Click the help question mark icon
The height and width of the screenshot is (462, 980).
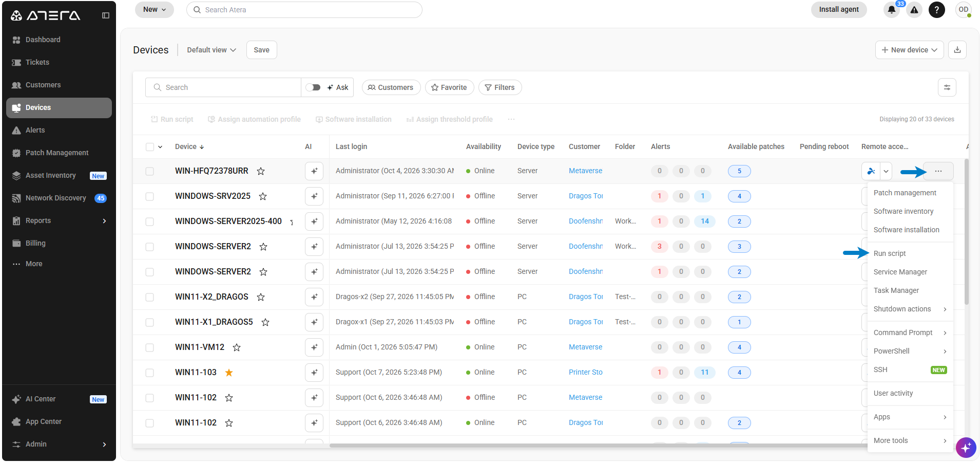[937, 10]
